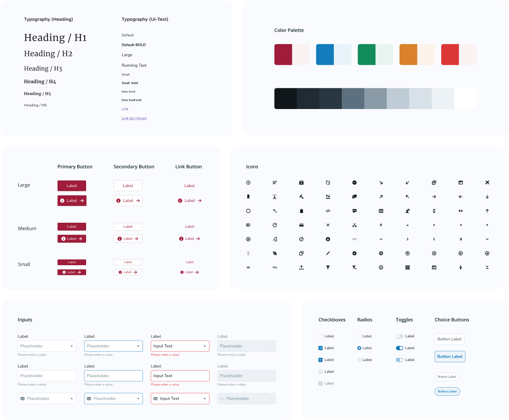Click the plus-in-circle add icon
This screenshot has width=509, height=420.
tap(248, 182)
